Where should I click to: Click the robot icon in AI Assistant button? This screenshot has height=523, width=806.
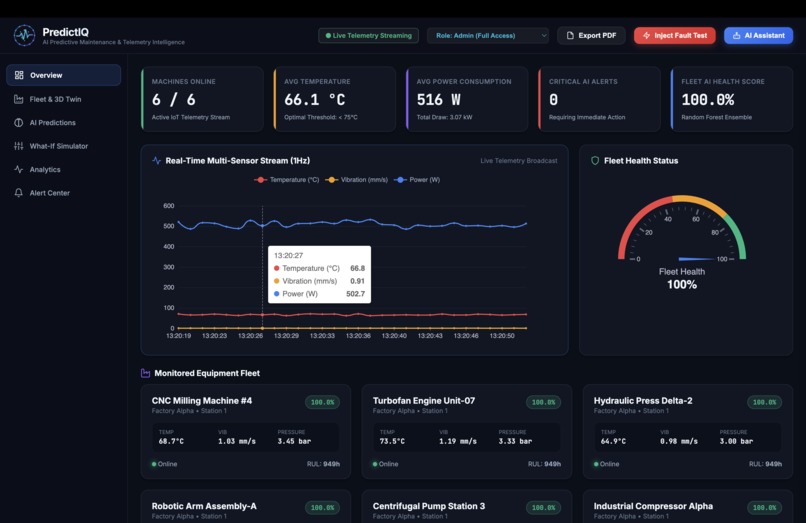736,35
